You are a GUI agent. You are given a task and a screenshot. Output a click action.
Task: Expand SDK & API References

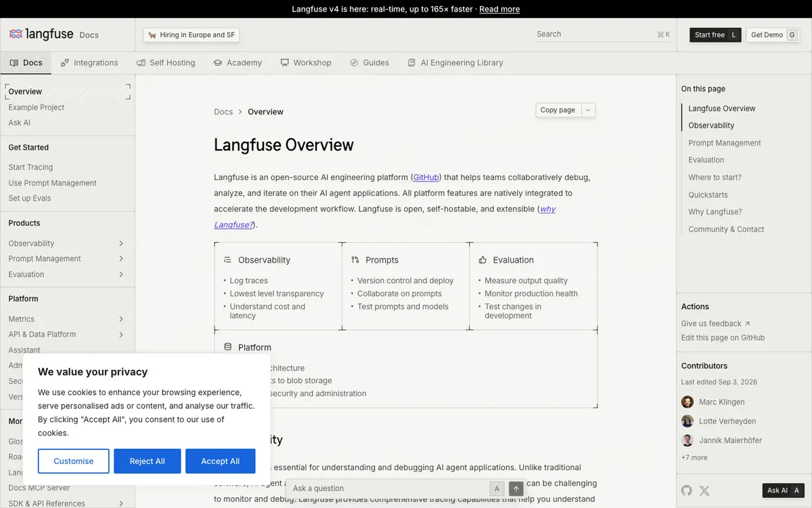(x=121, y=503)
